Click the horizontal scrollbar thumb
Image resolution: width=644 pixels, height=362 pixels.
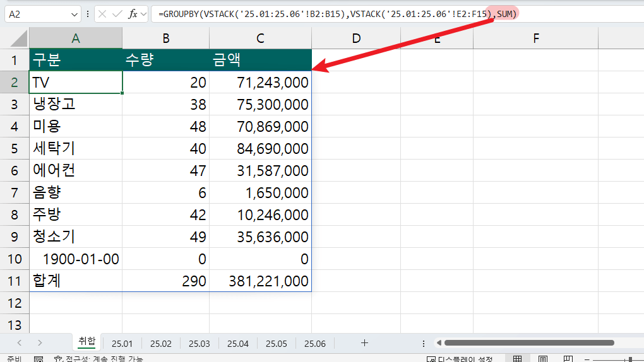(529, 342)
